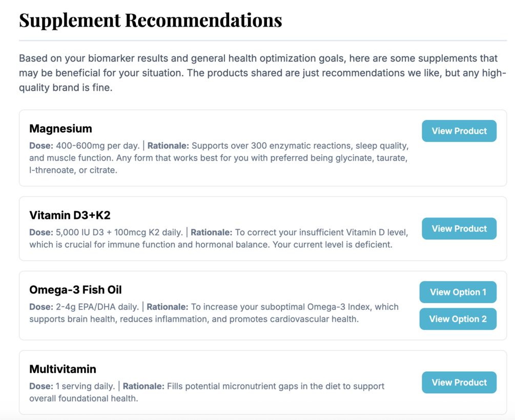Screen dimensions: 515x420
Task: Click the Magnesium "Rationale:" label
Action: click(168, 146)
